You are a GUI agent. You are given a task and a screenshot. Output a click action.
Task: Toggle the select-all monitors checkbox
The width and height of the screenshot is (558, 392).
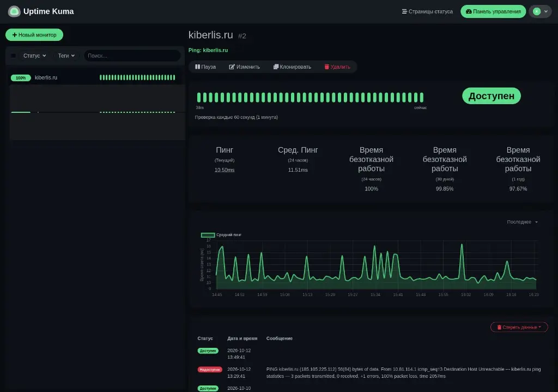pyautogui.click(x=14, y=56)
